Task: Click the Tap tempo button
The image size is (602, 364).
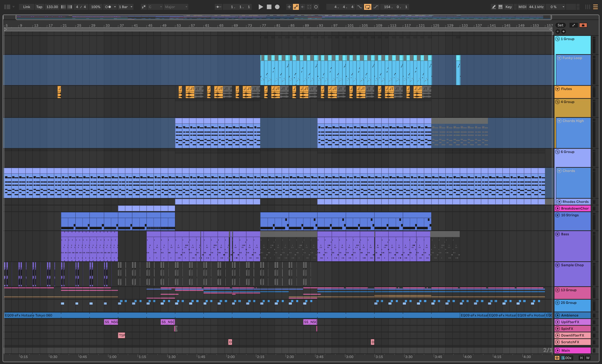Action: (x=39, y=7)
